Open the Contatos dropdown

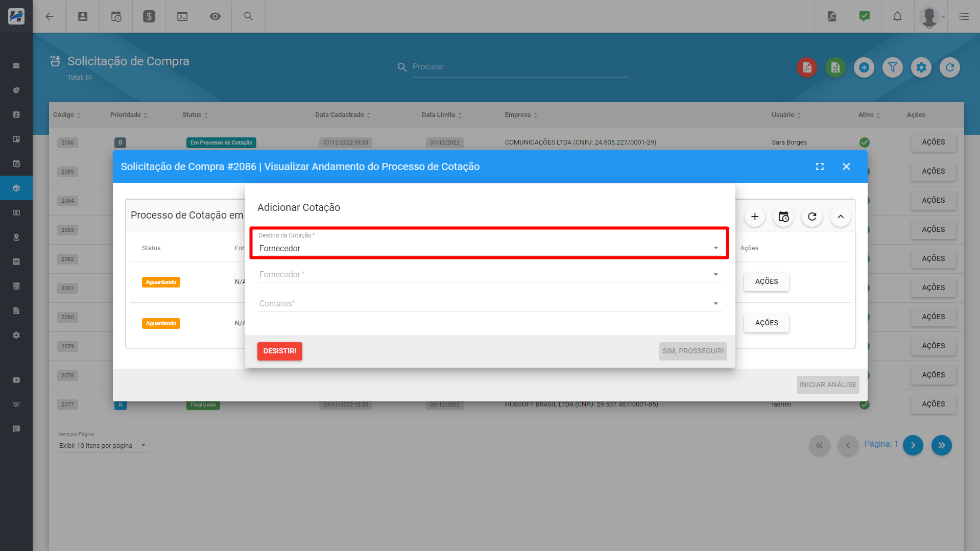[488, 304]
